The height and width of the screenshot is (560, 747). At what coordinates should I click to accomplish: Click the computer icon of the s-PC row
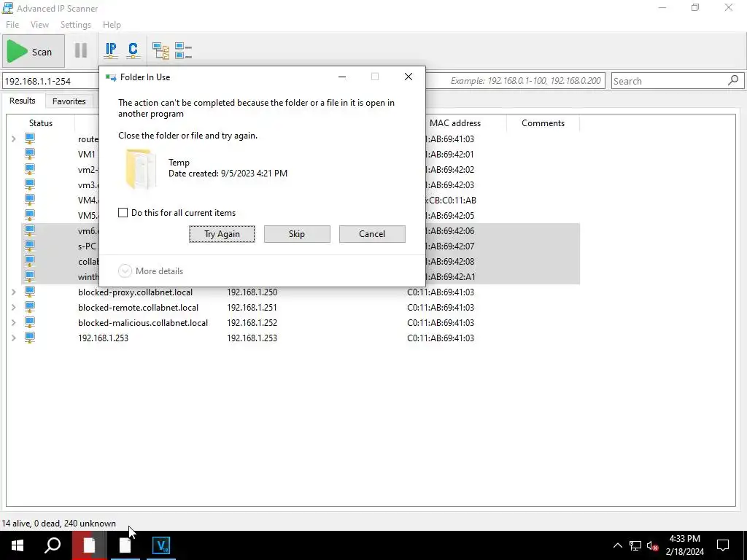click(29, 246)
